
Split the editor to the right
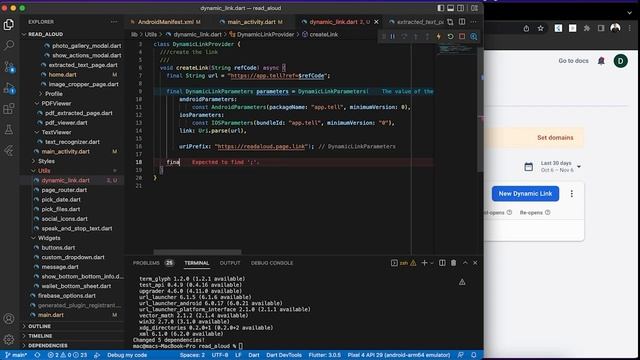462,22
